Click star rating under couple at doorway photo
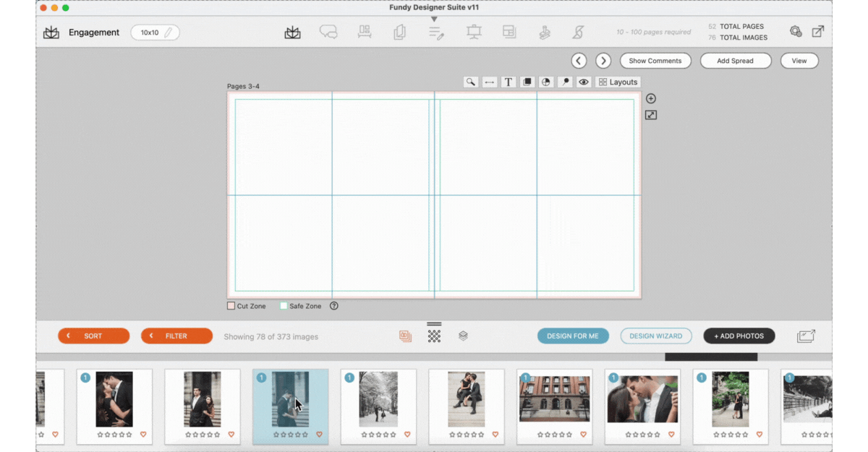The image size is (868, 452). pyautogui.click(x=203, y=435)
